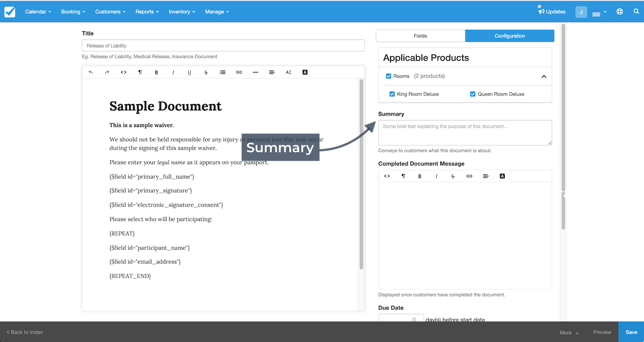
Task: Uncheck Queen Room Deluxe product
Action: click(472, 94)
